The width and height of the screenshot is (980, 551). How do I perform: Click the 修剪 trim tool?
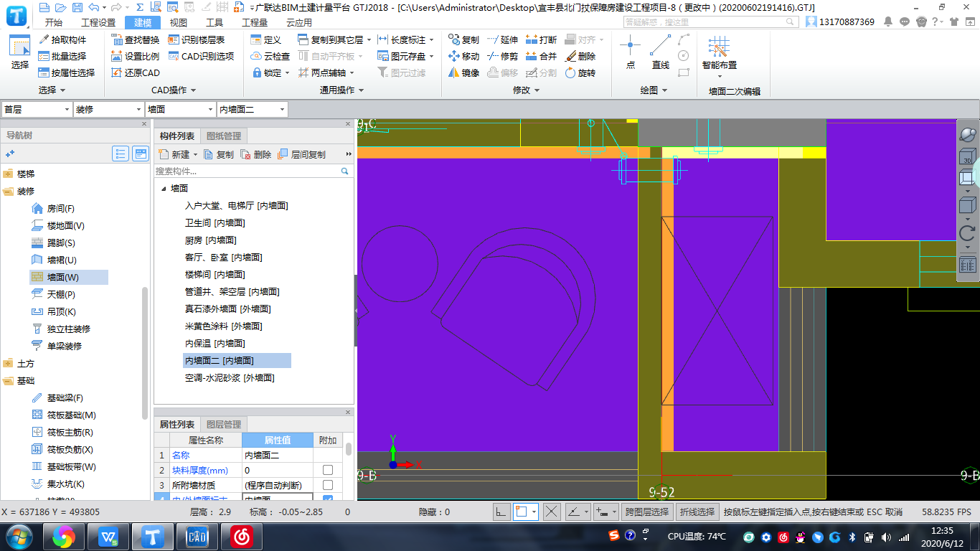point(502,56)
